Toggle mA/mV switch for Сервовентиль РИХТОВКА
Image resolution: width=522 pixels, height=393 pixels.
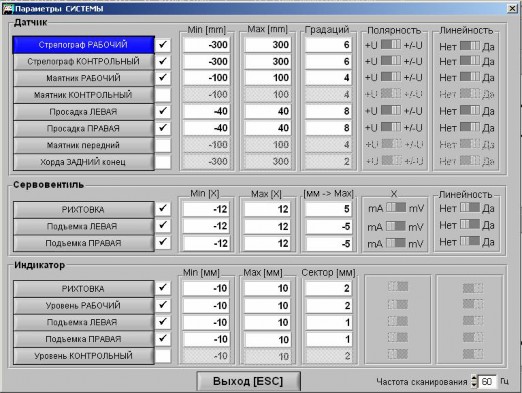click(x=396, y=208)
